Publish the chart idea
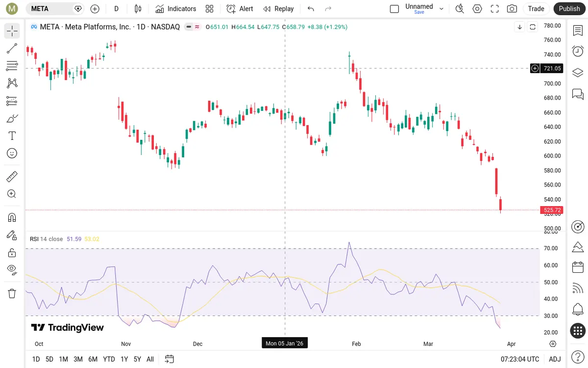This screenshot has height=368, width=588. click(569, 8)
